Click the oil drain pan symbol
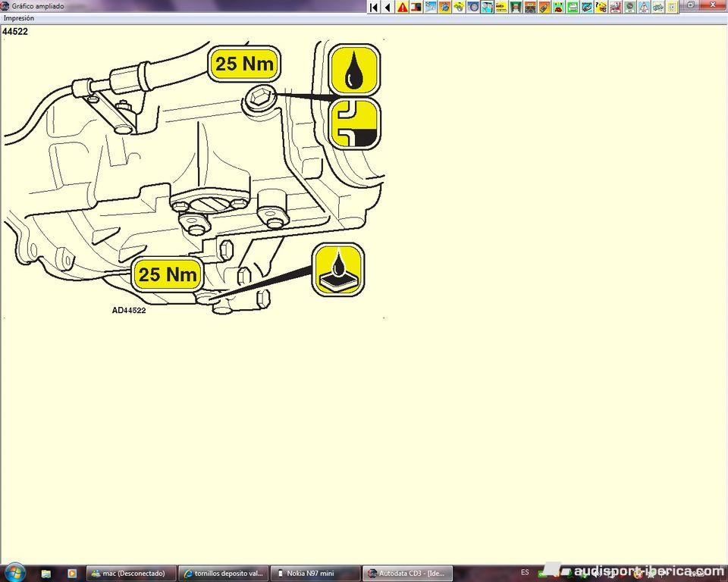This screenshot has height=582, width=728. (x=338, y=270)
